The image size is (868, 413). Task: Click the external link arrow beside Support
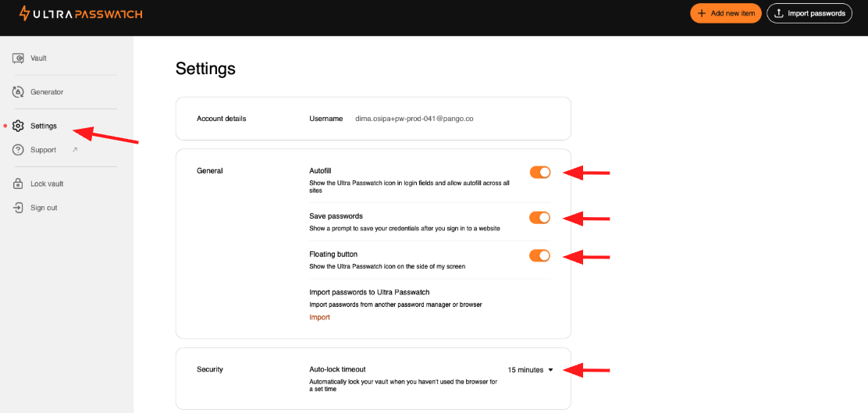(75, 149)
